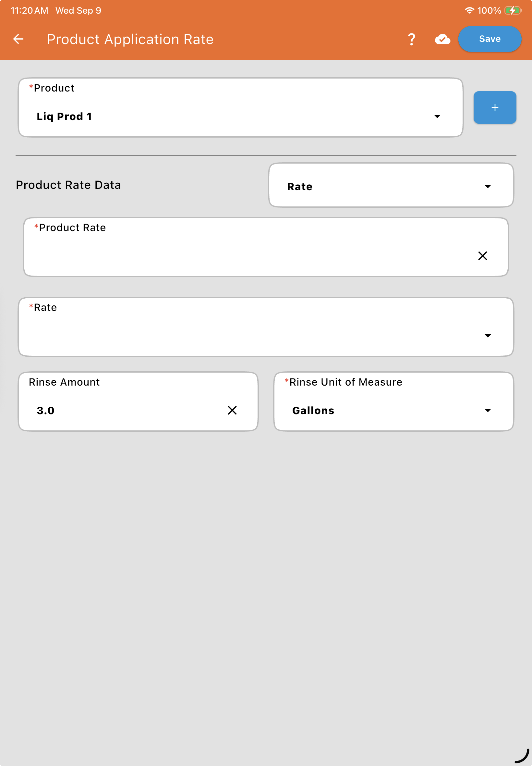This screenshot has height=766, width=532.
Task: Tap the Product Rate Data label
Action: tap(68, 185)
